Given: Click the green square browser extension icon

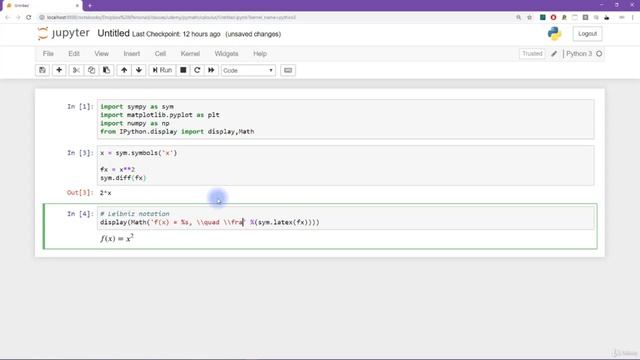Looking at the screenshot, I should pos(542,18).
